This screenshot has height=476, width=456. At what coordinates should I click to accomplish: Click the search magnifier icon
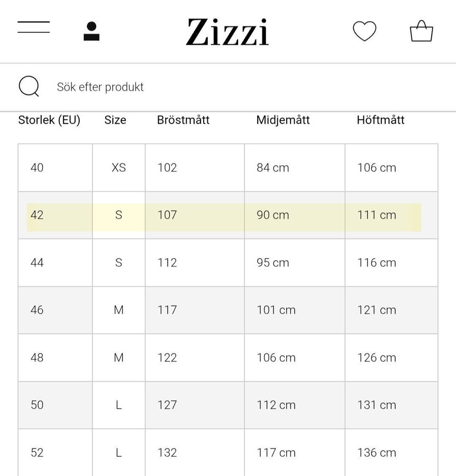click(29, 87)
